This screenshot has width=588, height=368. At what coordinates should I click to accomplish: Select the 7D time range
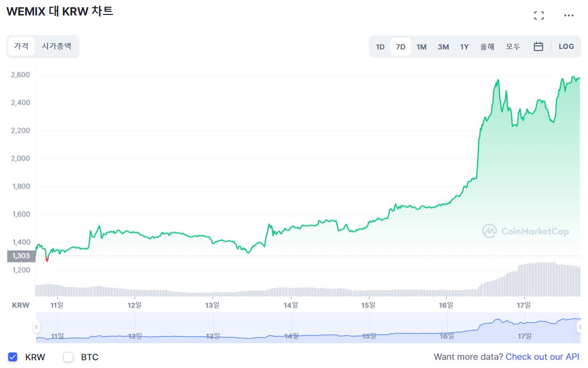point(400,47)
